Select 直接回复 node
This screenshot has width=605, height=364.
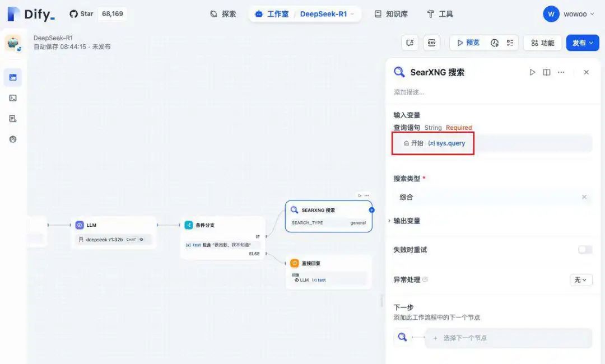329,272
